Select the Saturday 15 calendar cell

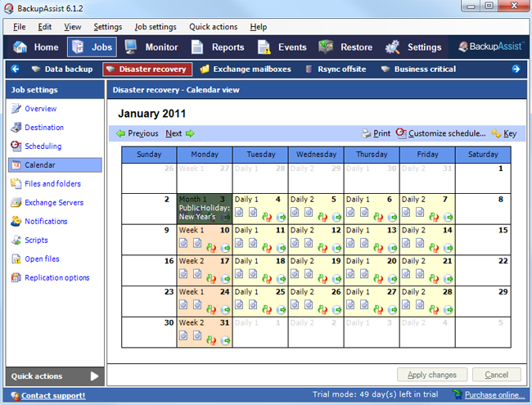tap(483, 240)
